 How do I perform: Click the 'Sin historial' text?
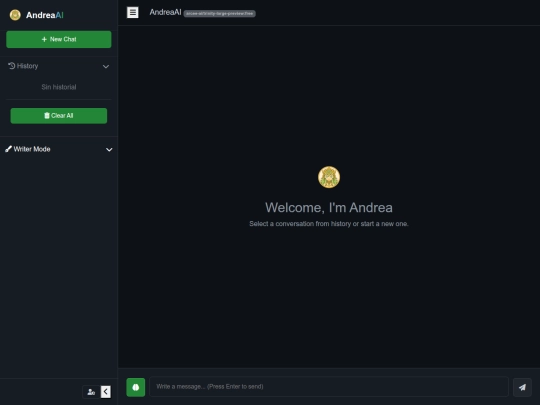tap(59, 87)
